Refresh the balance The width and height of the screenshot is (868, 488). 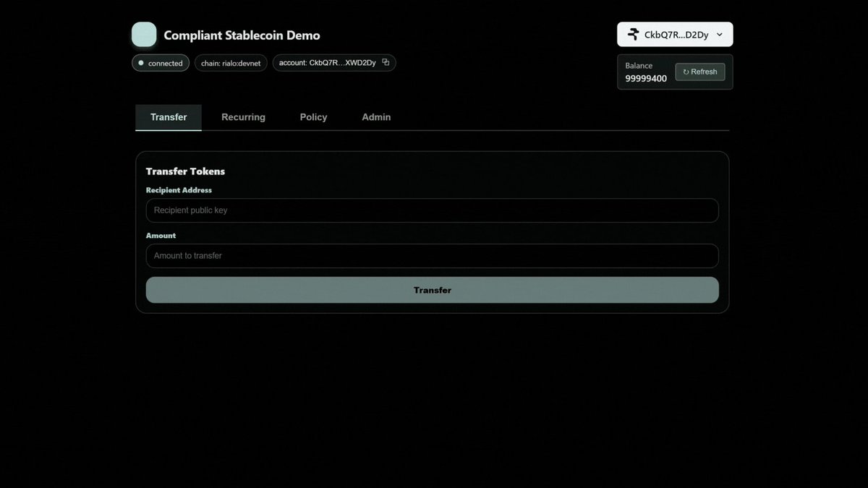pyautogui.click(x=700, y=72)
